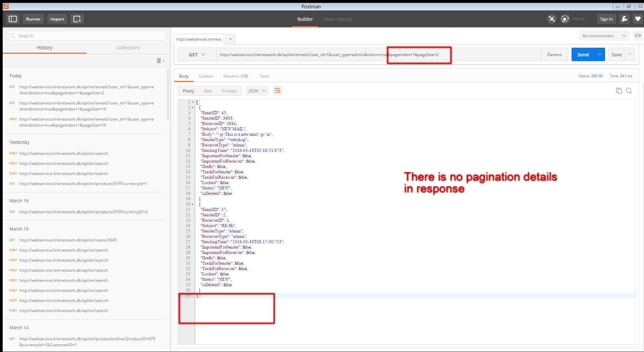The height and width of the screenshot is (352, 644).
Task: Click SendingTime 2016-03-16T10:18:51.673 line
Action: [x=242, y=150]
